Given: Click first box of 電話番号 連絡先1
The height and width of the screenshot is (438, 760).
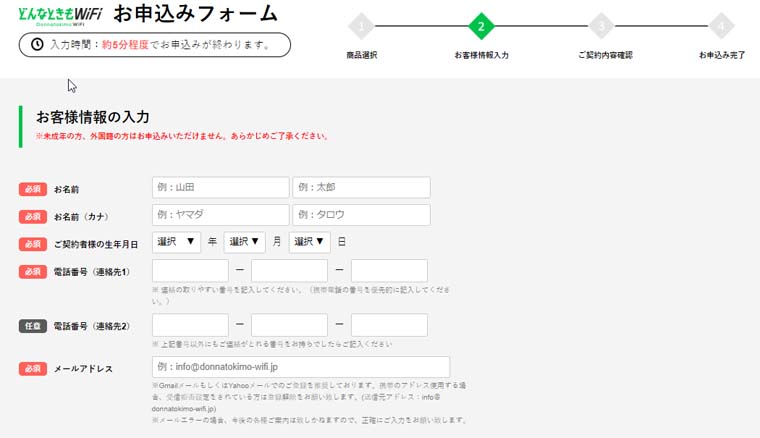Looking at the screenshot, I should pos(190,271).
